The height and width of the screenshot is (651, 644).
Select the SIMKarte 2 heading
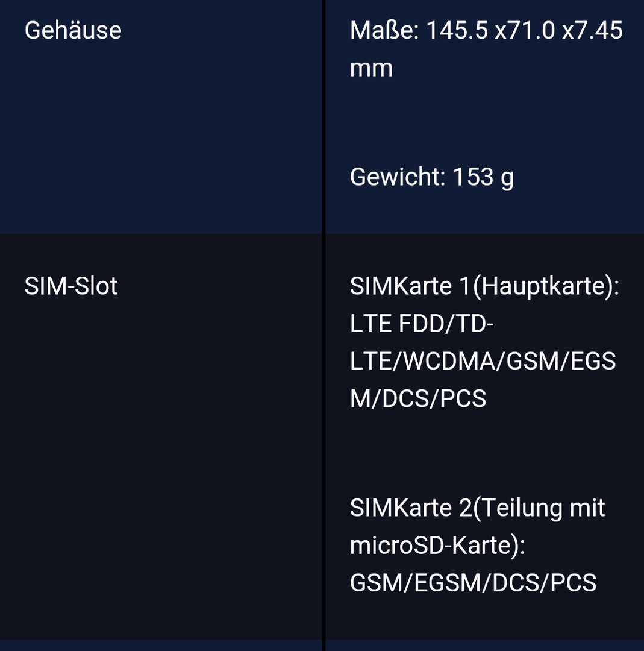pyautogui.click(x=411, y=508)
